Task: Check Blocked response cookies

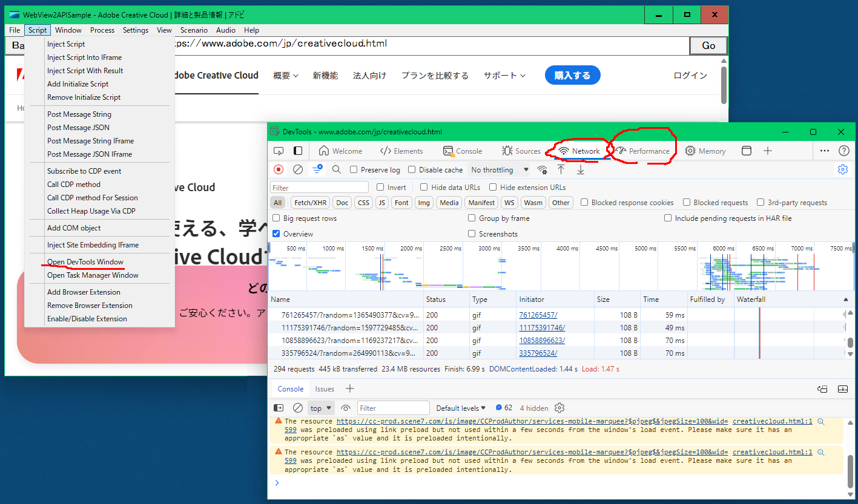Action: click(x=584, y=203)
